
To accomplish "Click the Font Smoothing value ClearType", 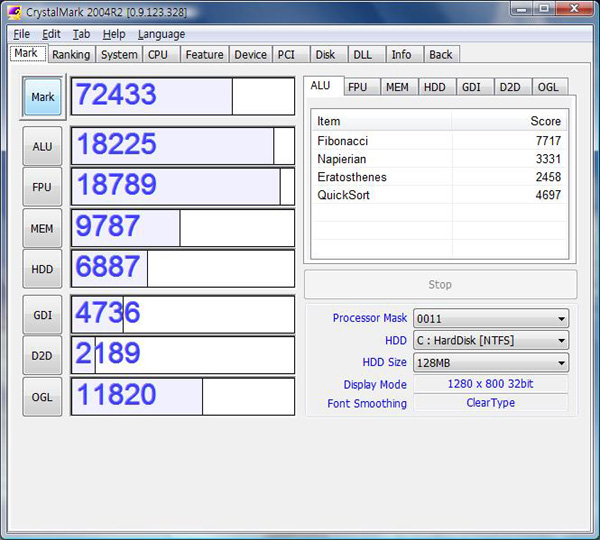I will (x=491, y=403).
